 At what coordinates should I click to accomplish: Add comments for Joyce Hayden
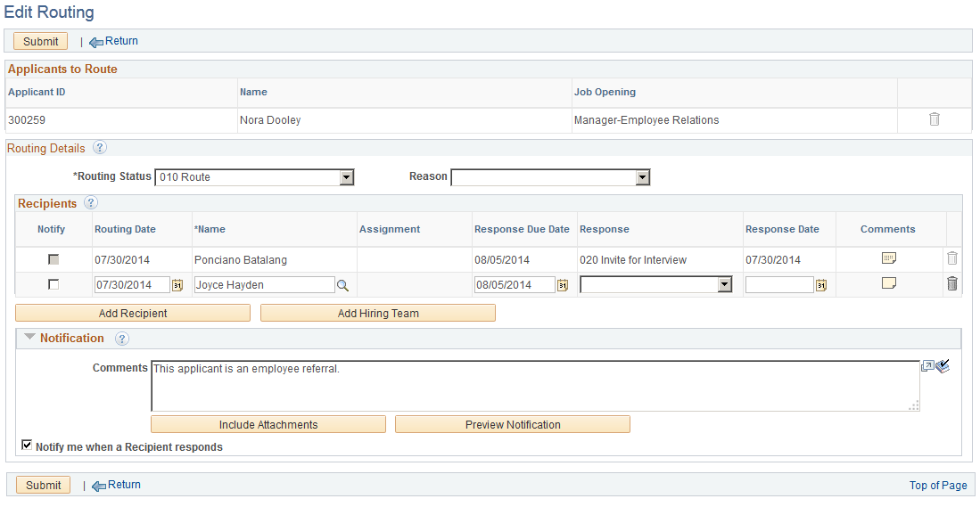tap(889, 282)
